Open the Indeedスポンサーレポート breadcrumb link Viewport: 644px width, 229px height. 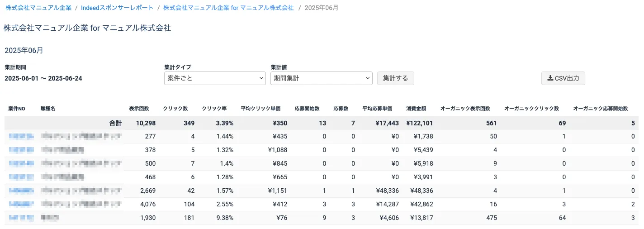coord(117,8)
